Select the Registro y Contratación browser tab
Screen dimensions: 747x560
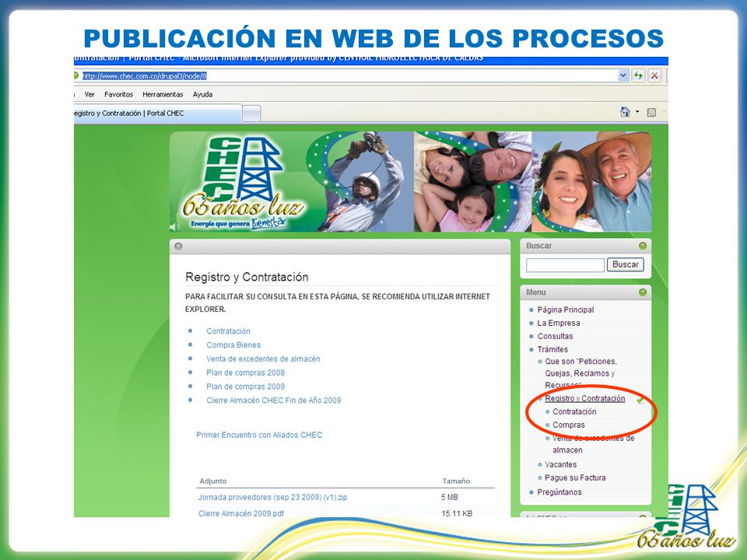(157, 114)
